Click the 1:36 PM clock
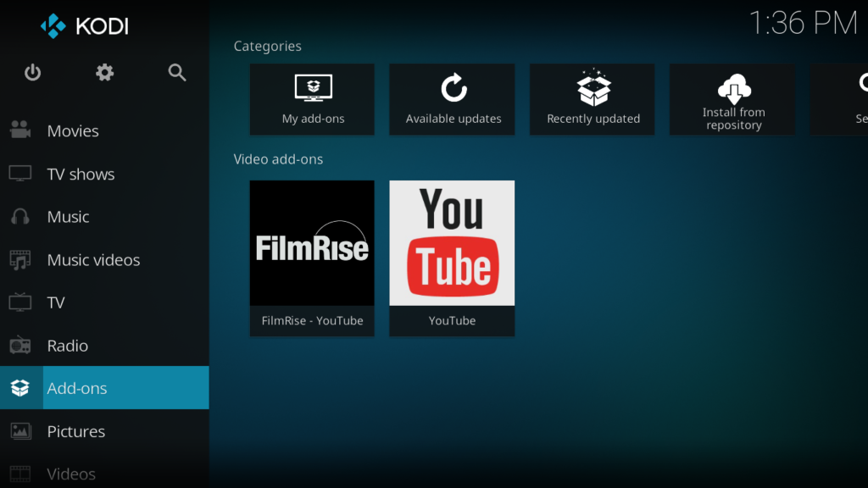 click(804, 23)
